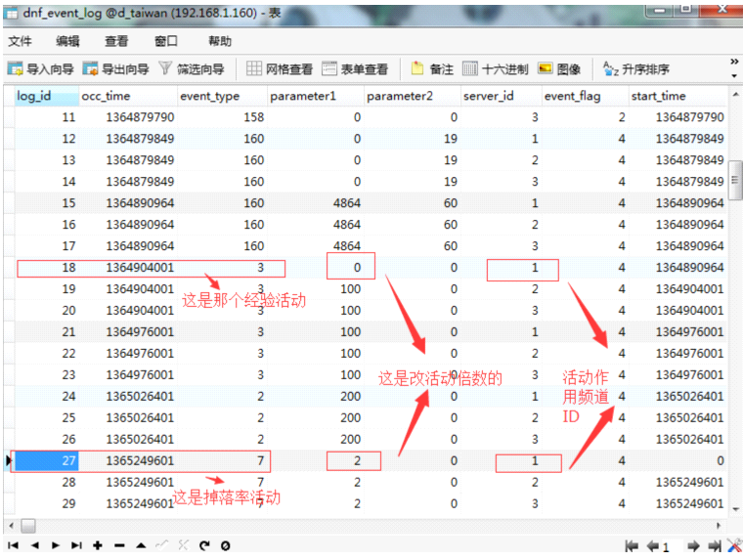Jump to first record using navigator
This screenshot has width=743, height=560.
pyautogui.click(x=13, y=545)
